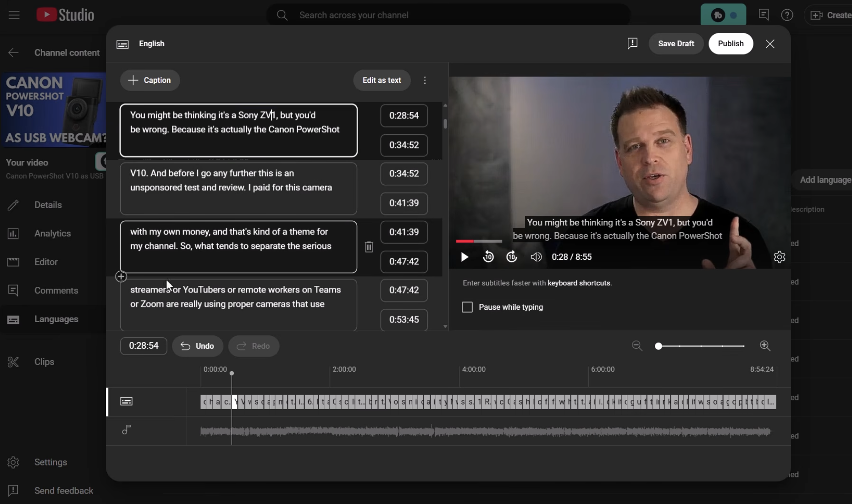This screenshot has height=504, width=852.
Task: Select the audio track music note icon
Action: pyautogui.click(x=127, y=430)
